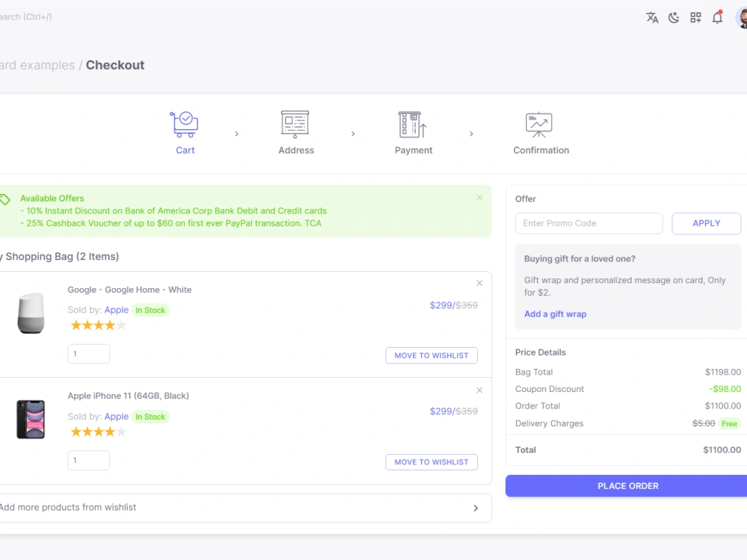Image resolution: width=747 pixels, height=560 pixels.
Task: Open the language translation icon
Action: (x=652, y=18)
